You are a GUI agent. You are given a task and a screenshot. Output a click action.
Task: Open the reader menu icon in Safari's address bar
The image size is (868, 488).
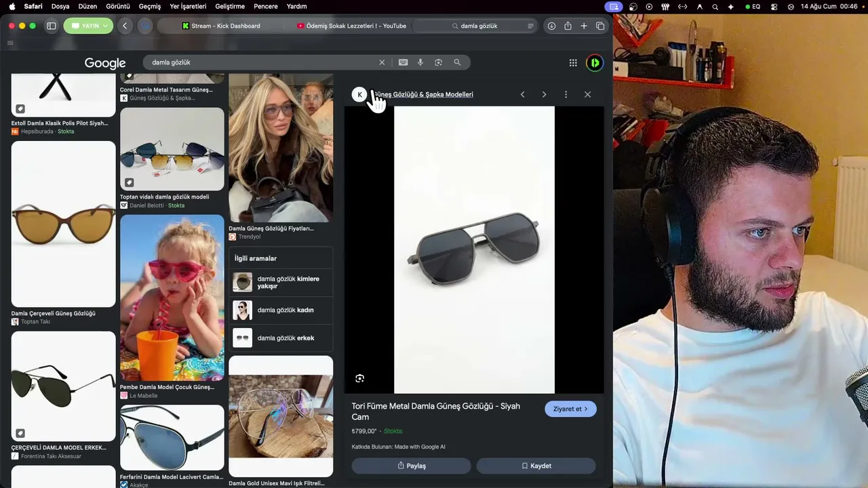click(530, 26)
